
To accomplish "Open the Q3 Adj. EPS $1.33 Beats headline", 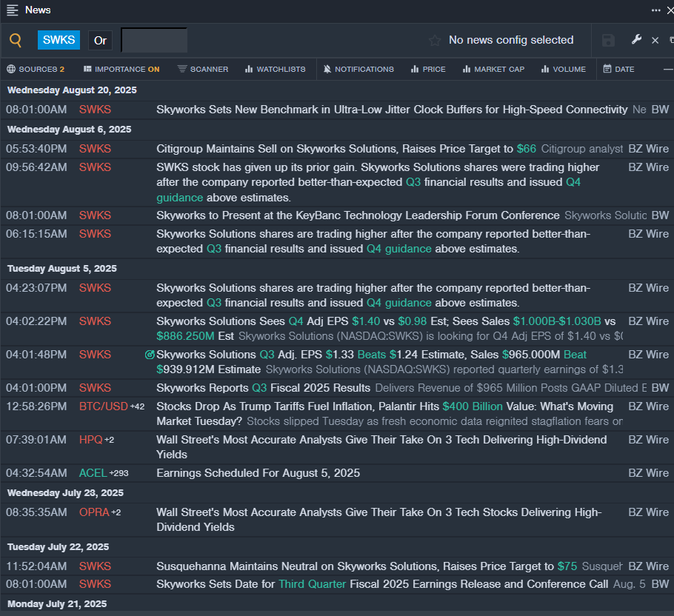I will tap(371, 362).
